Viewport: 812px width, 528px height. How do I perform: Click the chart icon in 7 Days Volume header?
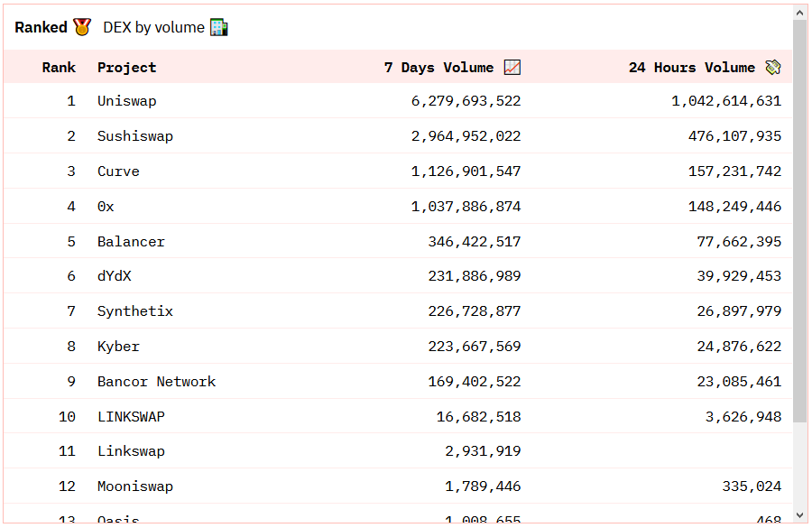(512, 68)
